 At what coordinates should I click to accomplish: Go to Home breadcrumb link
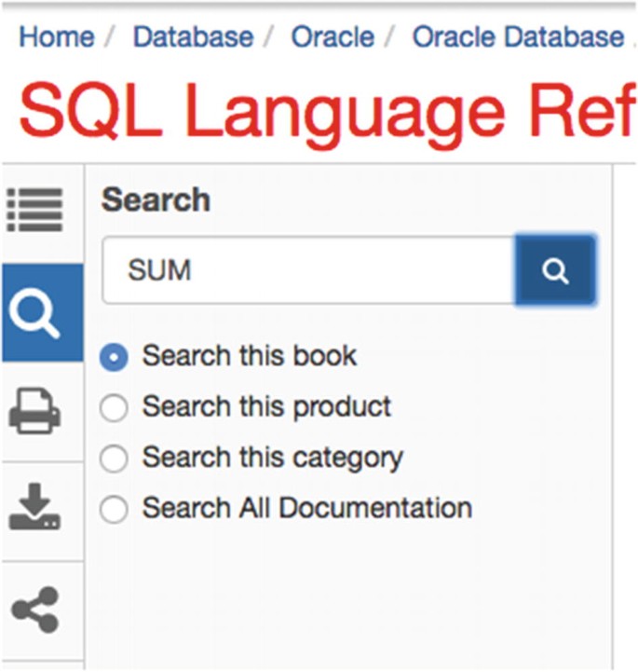pyautogui.click(x=56, y=37)
